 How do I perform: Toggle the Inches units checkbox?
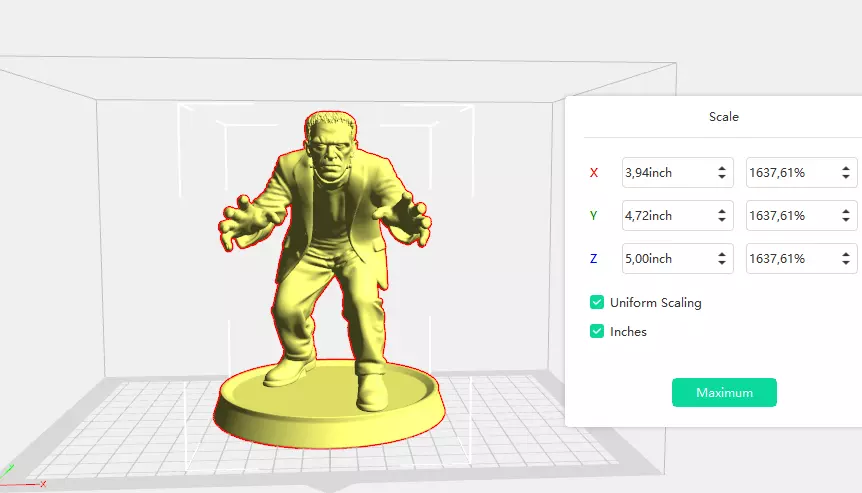click(596, 331)
